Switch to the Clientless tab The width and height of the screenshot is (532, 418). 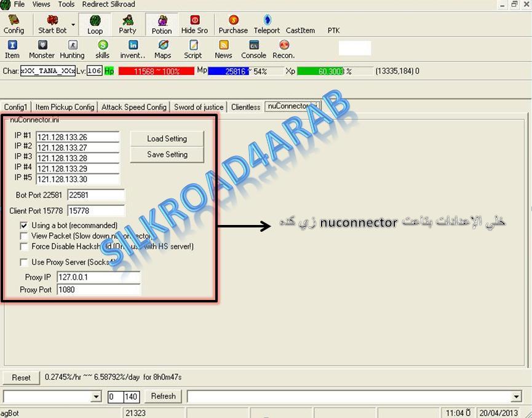point(245,107)
